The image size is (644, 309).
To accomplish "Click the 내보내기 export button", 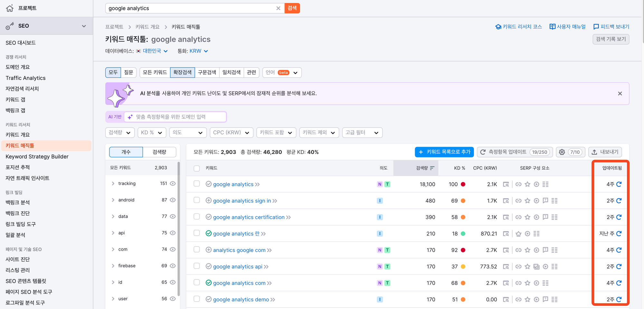I will (x=605, y=152).
